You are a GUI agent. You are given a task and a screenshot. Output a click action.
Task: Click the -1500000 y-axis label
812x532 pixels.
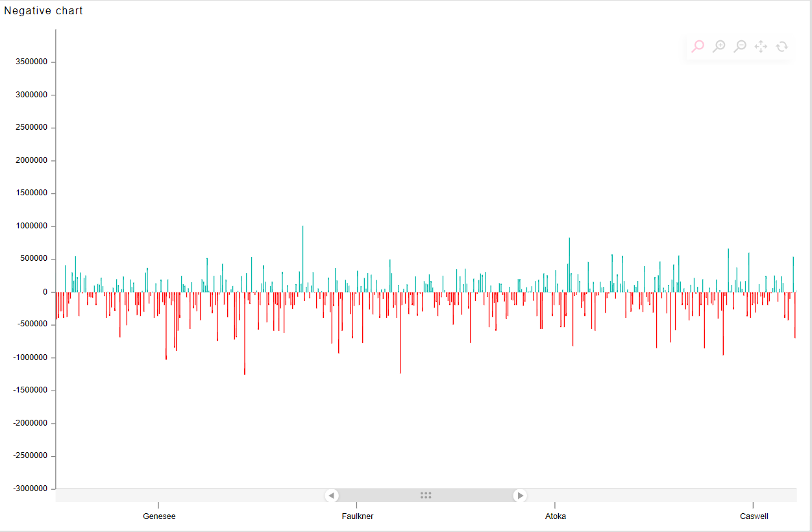click(x=29, y=390)
